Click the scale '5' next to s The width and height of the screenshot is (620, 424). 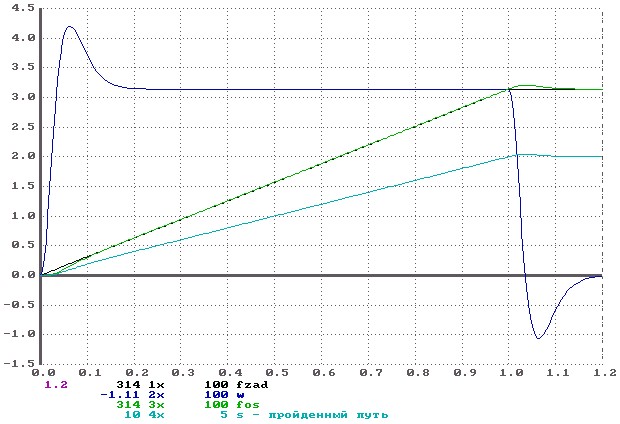click(x=224, y=415)
